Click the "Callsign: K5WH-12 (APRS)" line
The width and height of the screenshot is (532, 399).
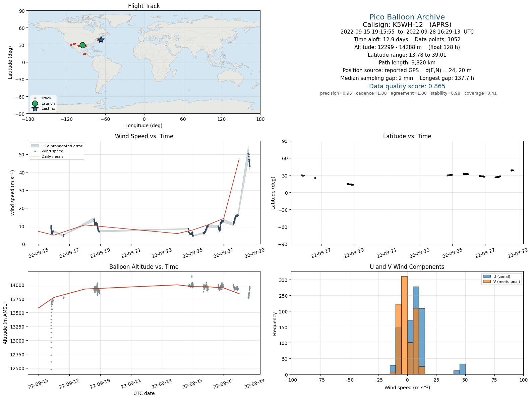pyautogui.click(x=407, y=24)
